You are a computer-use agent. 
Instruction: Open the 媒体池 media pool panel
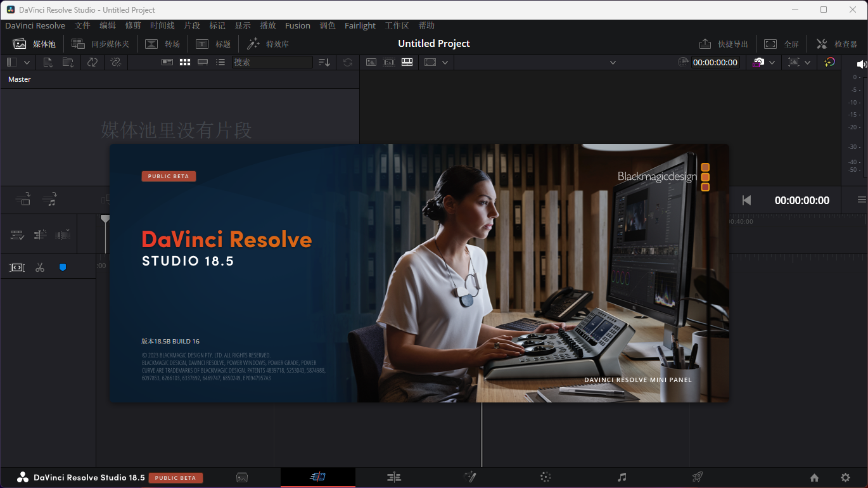(34, 44)
